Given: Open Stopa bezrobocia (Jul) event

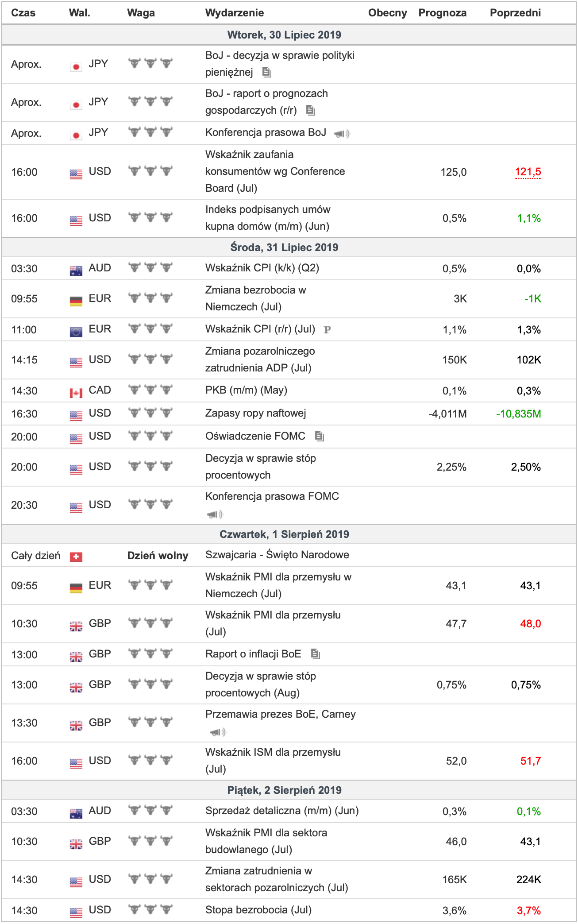Looking at the screenshot, I should [258, 910].
